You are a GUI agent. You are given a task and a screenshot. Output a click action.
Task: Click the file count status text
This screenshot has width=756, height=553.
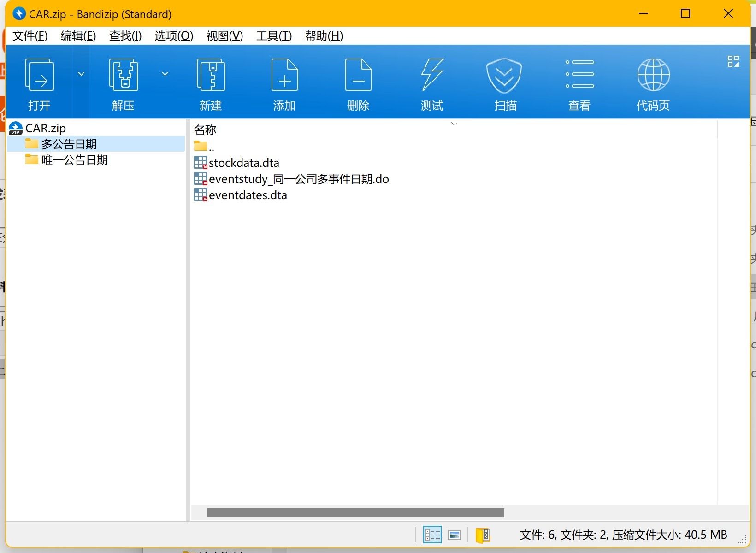pos(624,535)
